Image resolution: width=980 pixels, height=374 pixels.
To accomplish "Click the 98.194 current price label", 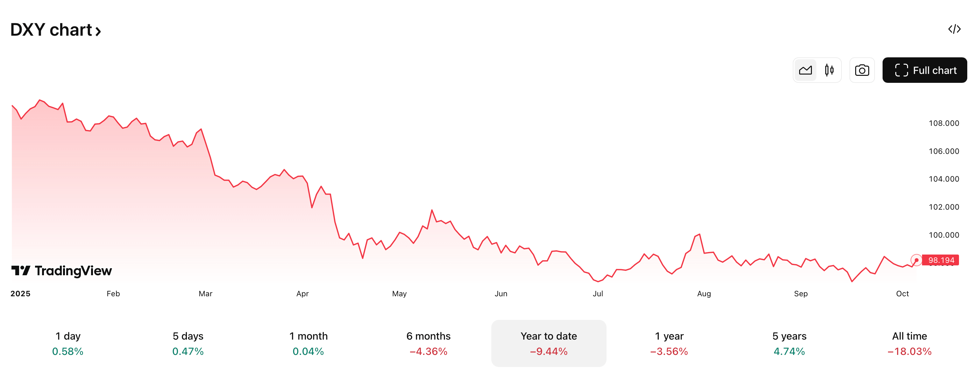I will click(x=941, y=260).
